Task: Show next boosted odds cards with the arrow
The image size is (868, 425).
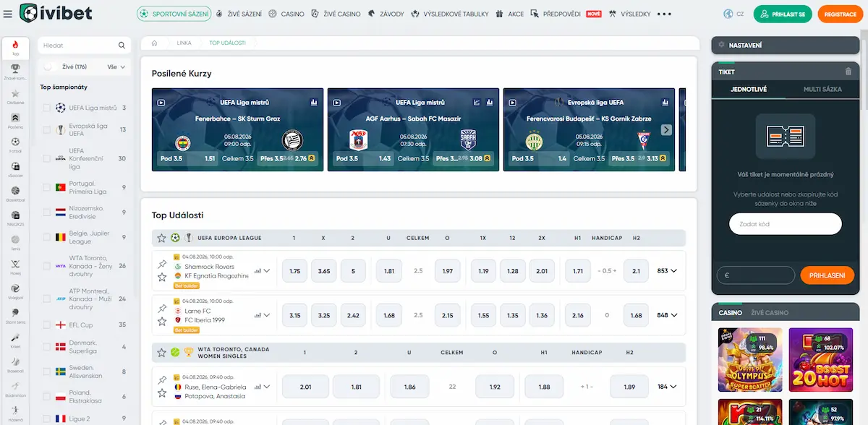Action: (666, 130)
